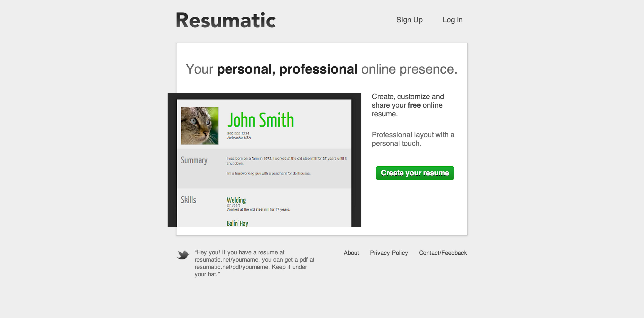Click the Welding skill title
Viewport: 644px width, 318px height.
236,200
